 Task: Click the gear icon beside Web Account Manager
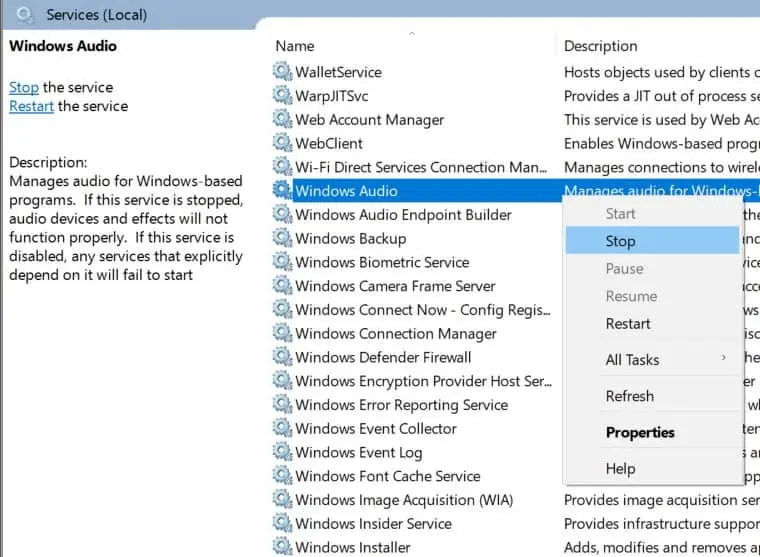point(282,119)
